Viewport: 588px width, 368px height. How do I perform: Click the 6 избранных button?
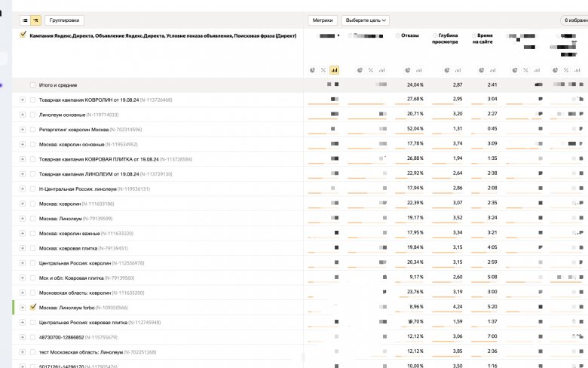(574, 20)
